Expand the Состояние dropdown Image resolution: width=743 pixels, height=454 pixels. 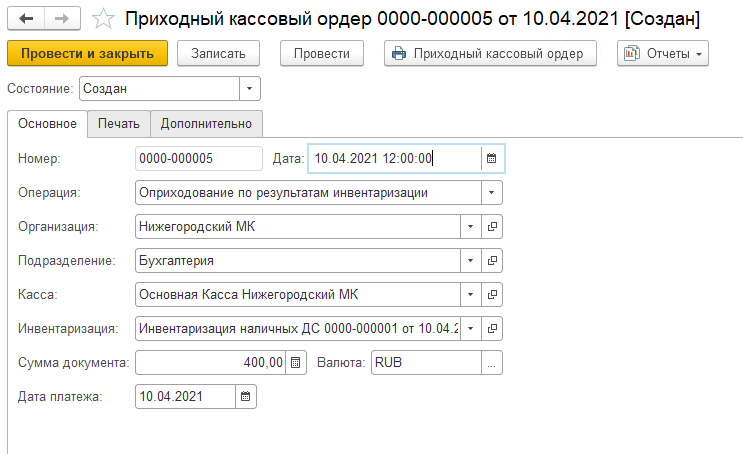click(x=249, y=89)
